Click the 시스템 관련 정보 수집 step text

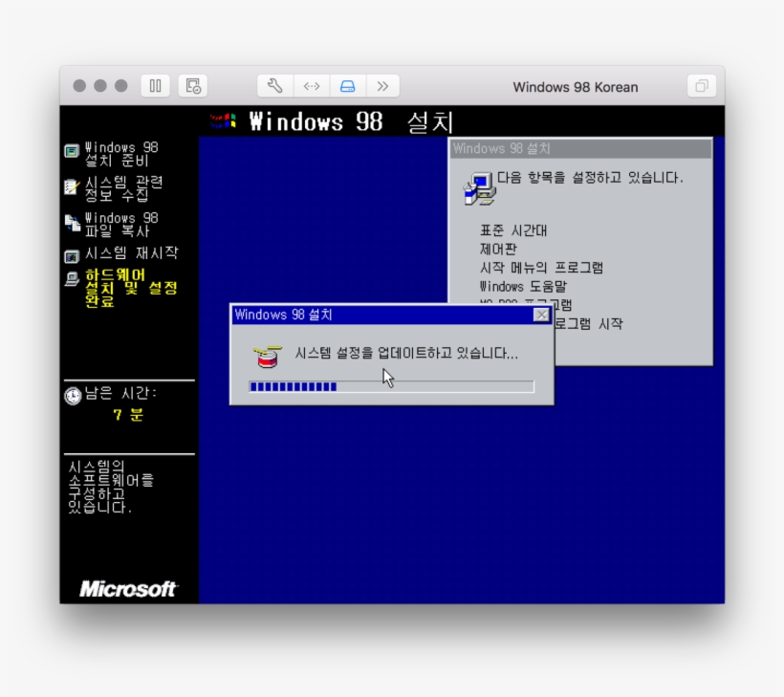[124, 188]
